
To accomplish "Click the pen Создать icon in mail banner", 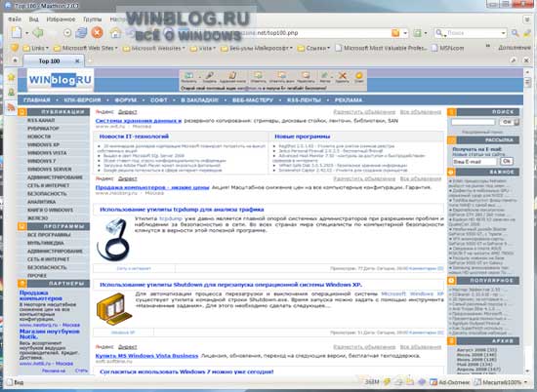I will (210, 77).
